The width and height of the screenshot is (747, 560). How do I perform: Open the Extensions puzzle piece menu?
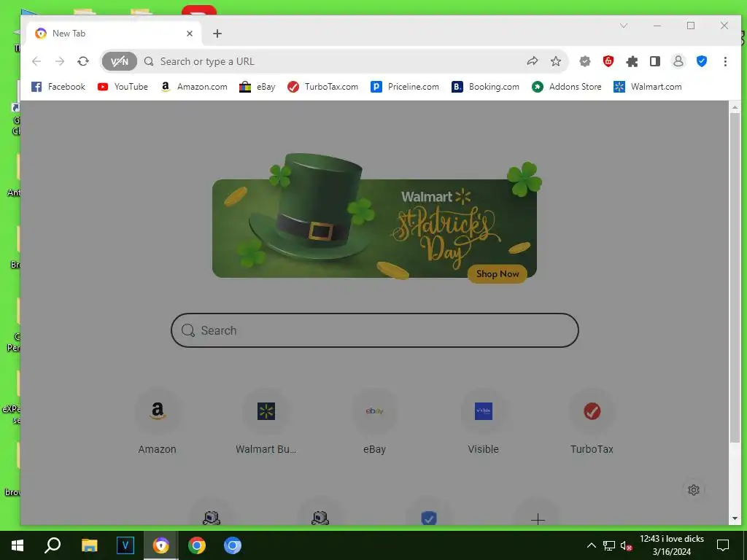click(x=632, y=61)
